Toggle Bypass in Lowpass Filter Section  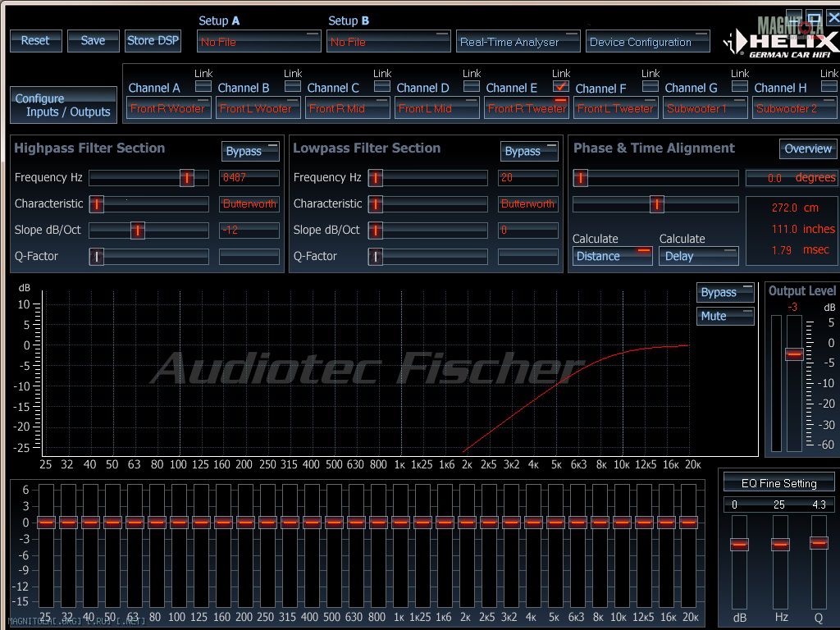[x=529, y=151]
